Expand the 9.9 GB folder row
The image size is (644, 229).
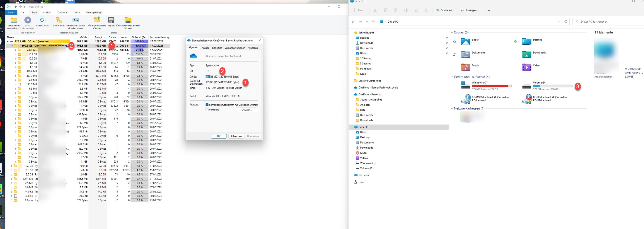pos(12,166)
